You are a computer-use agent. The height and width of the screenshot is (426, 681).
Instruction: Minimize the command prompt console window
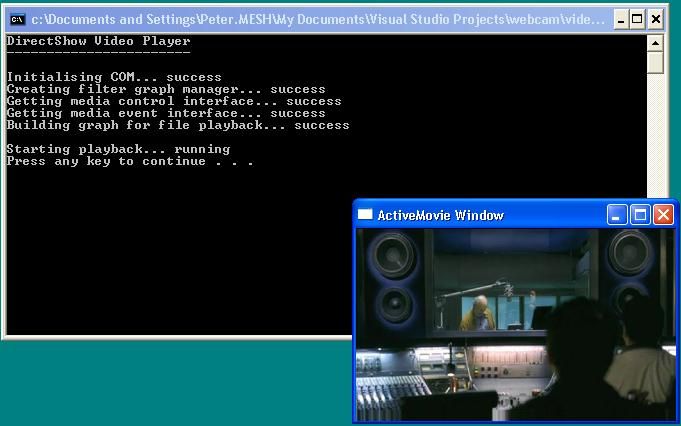coord(620,19)
